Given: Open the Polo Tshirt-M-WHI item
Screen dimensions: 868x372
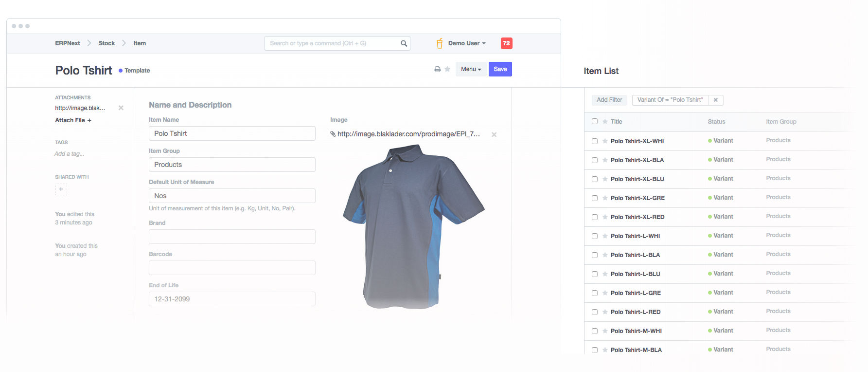Looking at the screenshot, I should click(636, 331).
